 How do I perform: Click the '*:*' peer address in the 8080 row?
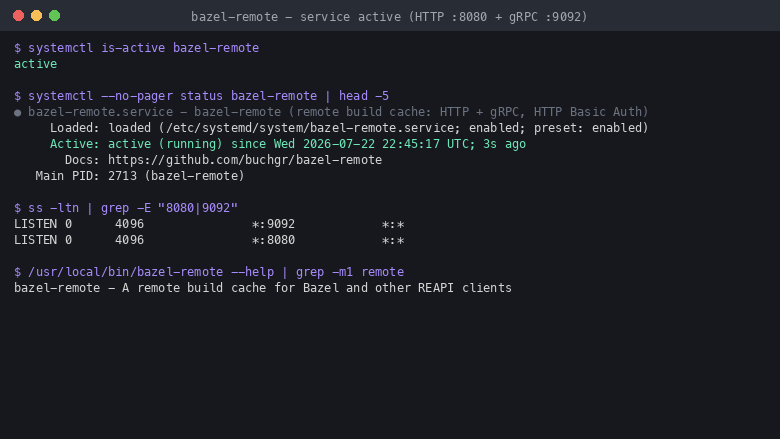(393, 241)
